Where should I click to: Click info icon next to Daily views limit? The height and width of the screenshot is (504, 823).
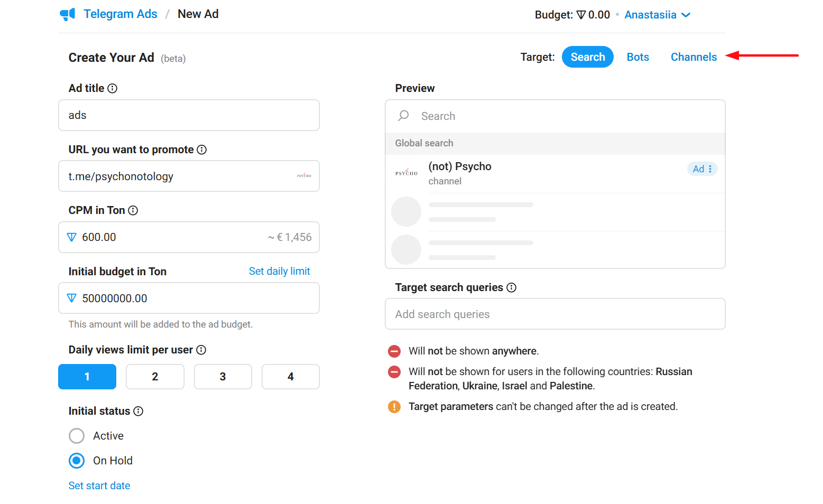coord(201,350)
